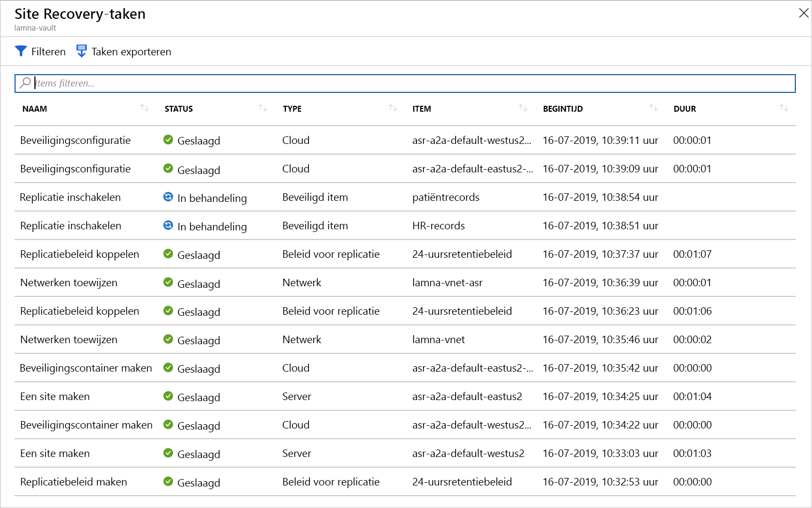Click '00:00:02' duration value

point(692,339)
